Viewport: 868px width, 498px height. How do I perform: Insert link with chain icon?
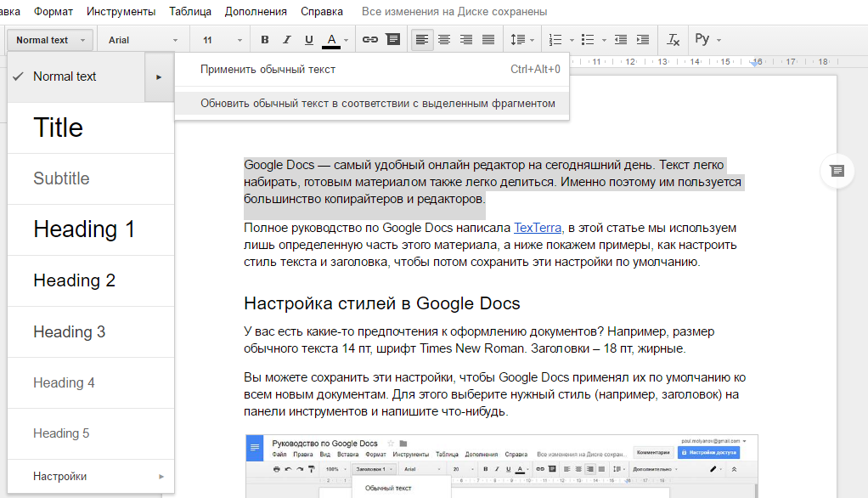click(x=369, y=40)
